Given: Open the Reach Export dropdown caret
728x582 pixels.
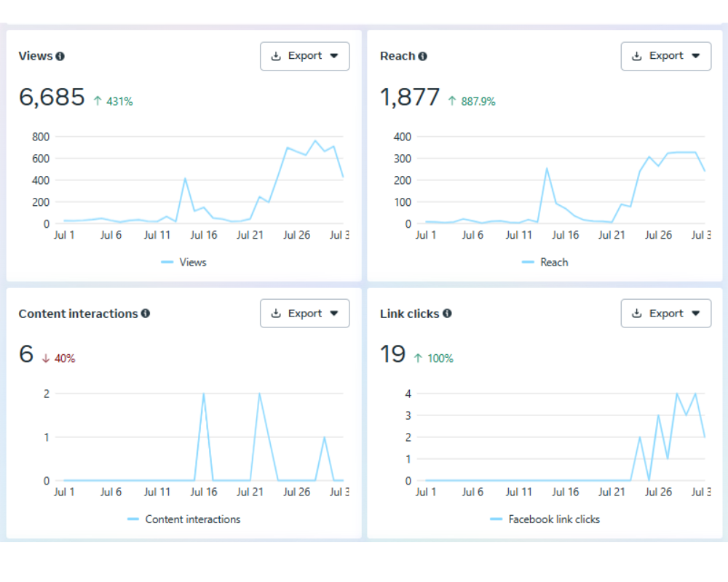Looking at the screenshot, I should click(x=695, y=56).
